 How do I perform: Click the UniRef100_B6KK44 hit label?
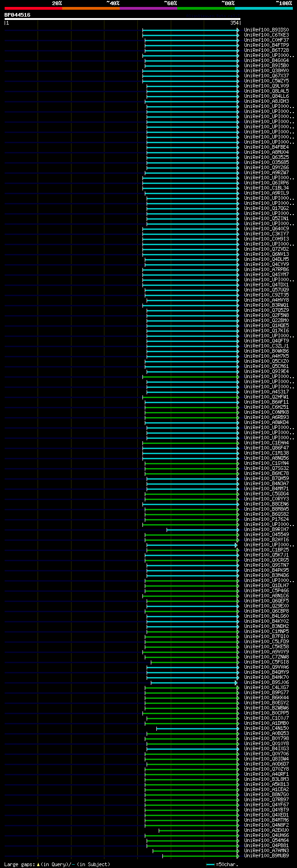click(266, 698)
